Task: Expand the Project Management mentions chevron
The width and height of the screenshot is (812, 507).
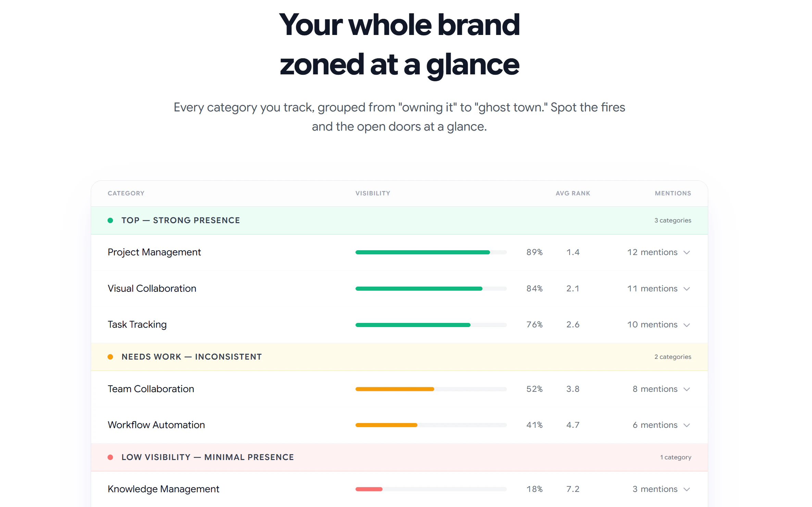Action: coord(687,253)
